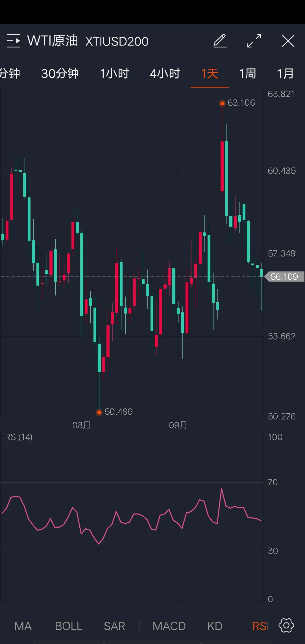
Task: Select the 1周 weekly timeframe
Action: (x=247, y=74)
